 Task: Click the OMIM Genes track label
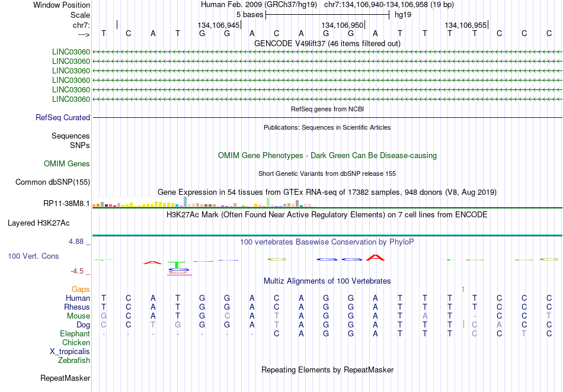pos(67,164)
